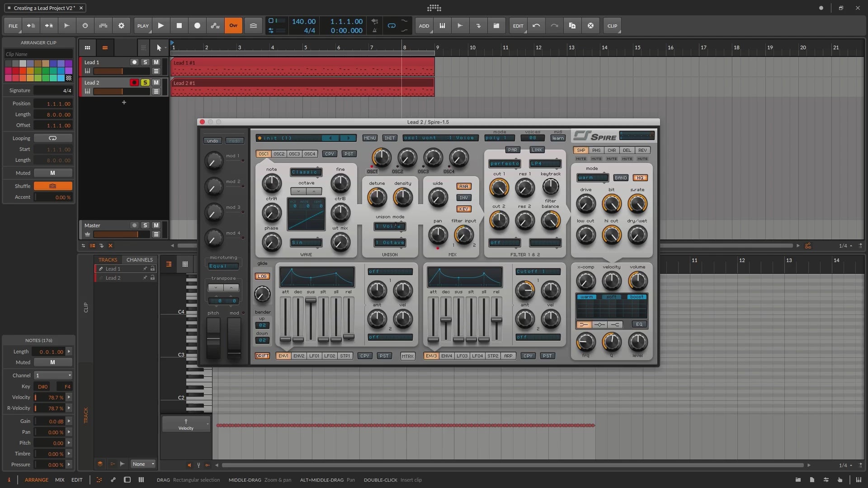
Task: Toggle clip Looping button
Action: (x=53, y=138)
